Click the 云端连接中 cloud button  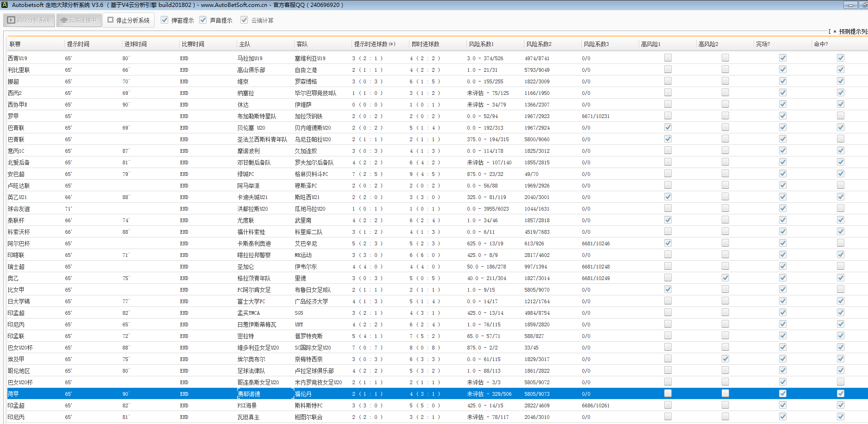[79, 20]
